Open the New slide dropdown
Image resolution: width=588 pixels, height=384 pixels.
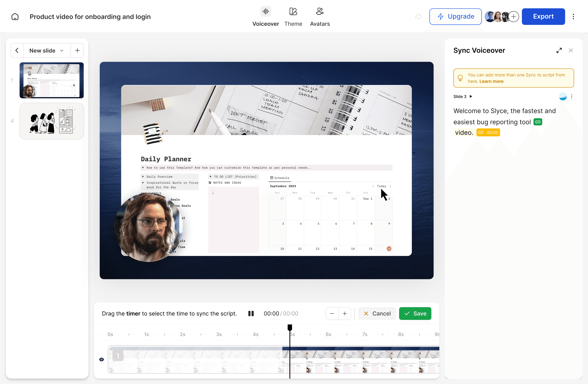point(46,50)
